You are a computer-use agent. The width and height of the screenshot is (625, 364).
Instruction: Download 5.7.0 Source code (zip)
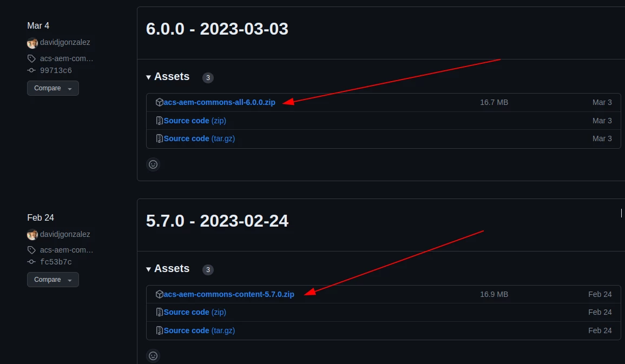tap(195, 312)
